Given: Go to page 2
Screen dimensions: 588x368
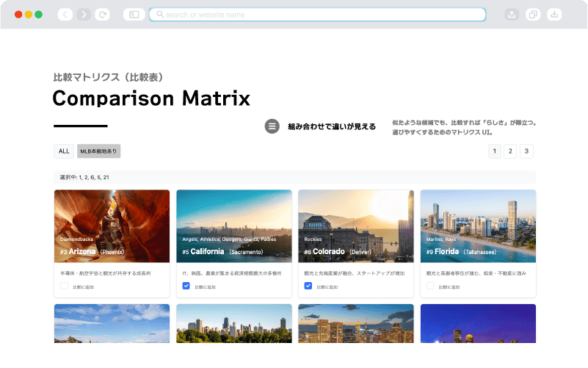Looking at the screenshot, I should tap(510, 151).
